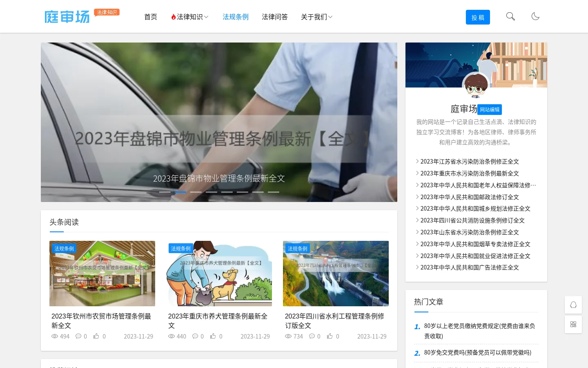Open sidebar link 中华人民共和国就业促进法修正全文
Image resolution: width=588 pixels, height=368 pixels.
point(475,256)
